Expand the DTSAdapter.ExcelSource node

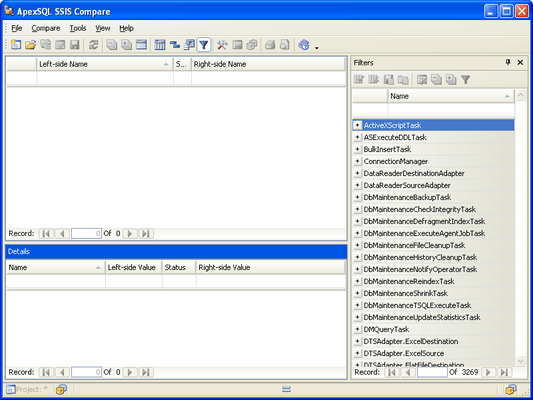click(357, 353)
